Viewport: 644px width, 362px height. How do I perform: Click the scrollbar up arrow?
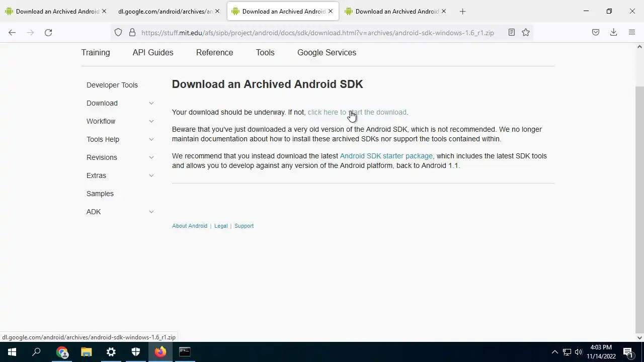(x=639, y=47)
